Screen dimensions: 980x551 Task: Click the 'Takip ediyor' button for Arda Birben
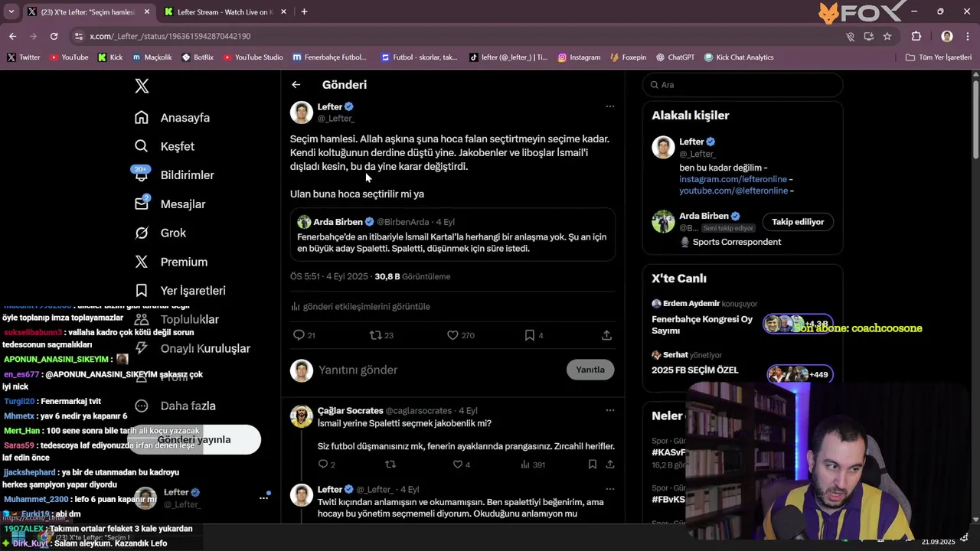798,222
